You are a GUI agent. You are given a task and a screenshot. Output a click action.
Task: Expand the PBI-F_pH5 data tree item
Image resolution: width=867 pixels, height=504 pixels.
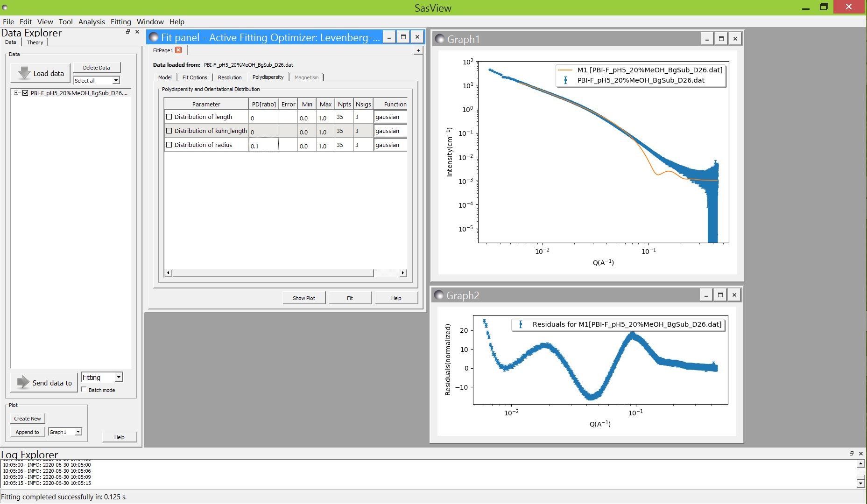coord(16,93)
